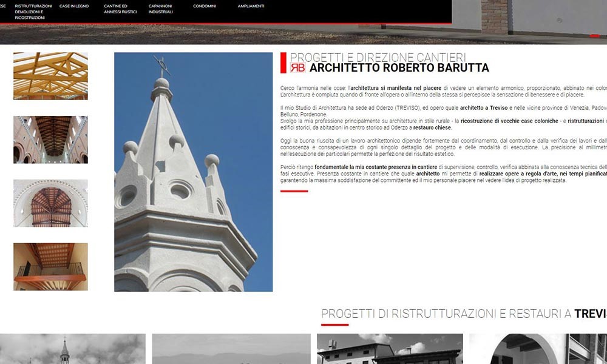Click bold text 'architettura si manifesta nel piacere'
This screenshot has width=607, height=364.
[x=396, y=88]
